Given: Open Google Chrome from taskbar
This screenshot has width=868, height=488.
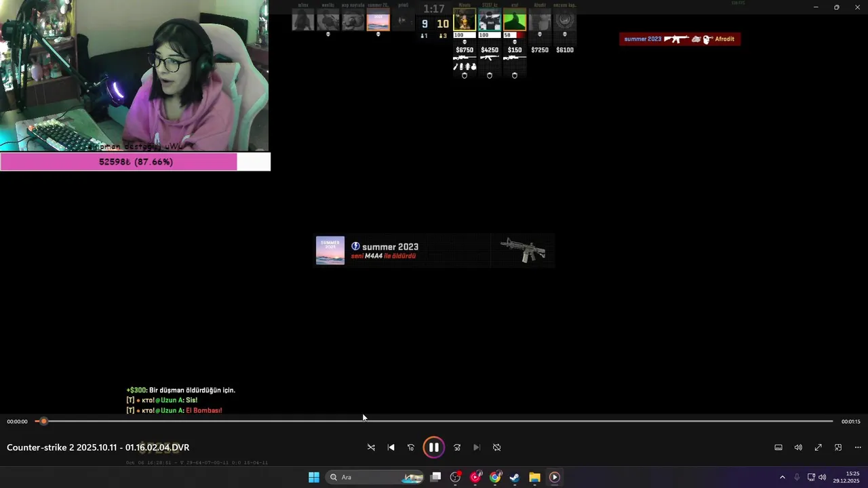Looking at the screenshot, I should coord(495,477).
